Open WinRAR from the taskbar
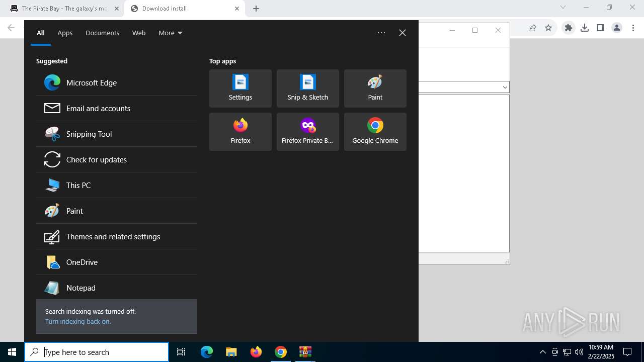644x362 pixels. [305, 352]
